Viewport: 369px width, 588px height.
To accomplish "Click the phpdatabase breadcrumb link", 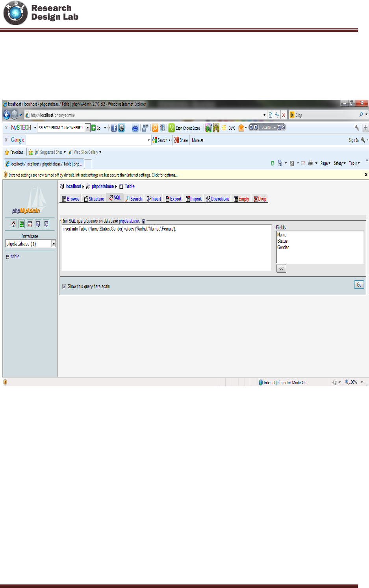I will pos(103,186).
